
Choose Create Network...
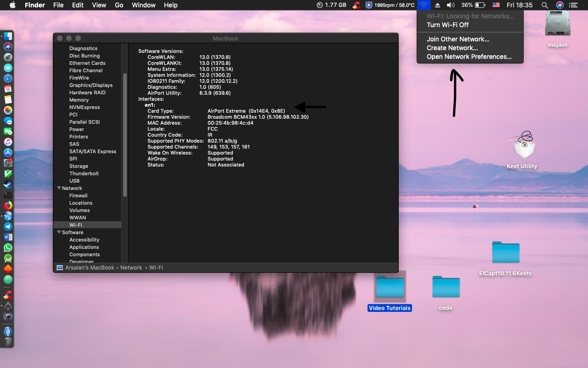470,48
